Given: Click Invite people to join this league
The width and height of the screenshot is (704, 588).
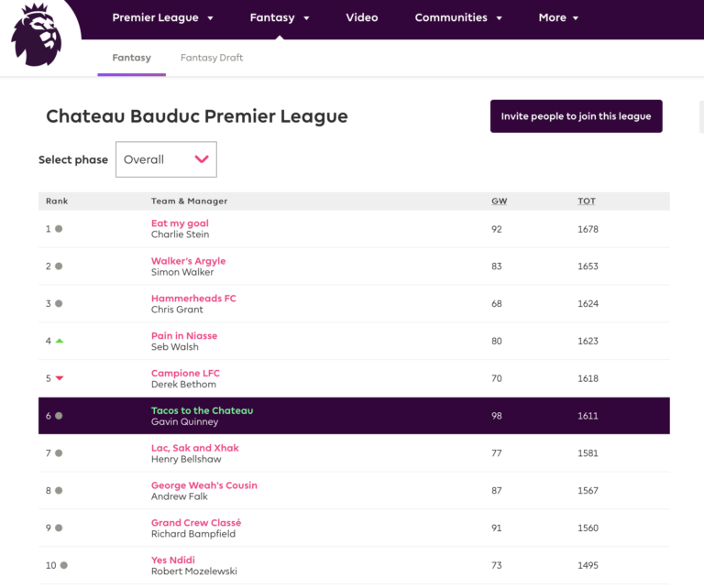Looking at the screenshot, I should tap(576, 116).
